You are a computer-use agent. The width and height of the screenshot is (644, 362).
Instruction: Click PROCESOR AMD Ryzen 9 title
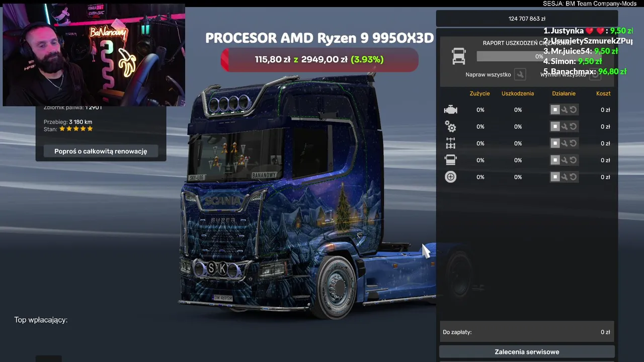319,38
